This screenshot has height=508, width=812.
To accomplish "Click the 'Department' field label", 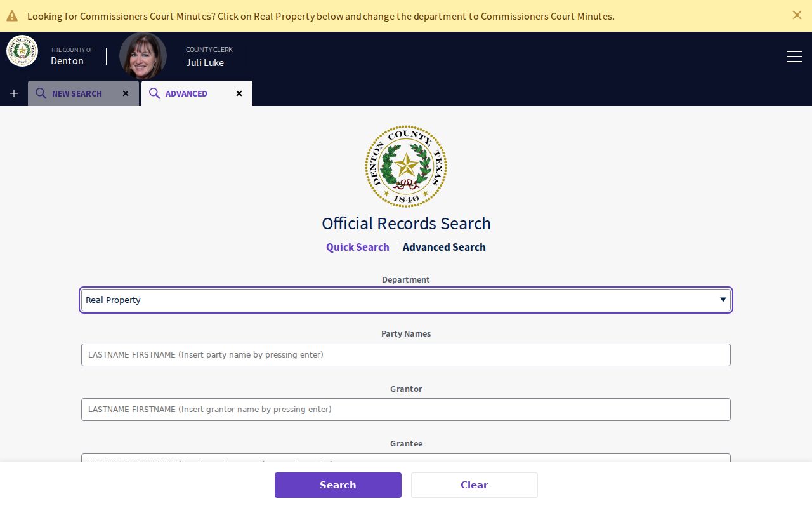I will 406,279.
